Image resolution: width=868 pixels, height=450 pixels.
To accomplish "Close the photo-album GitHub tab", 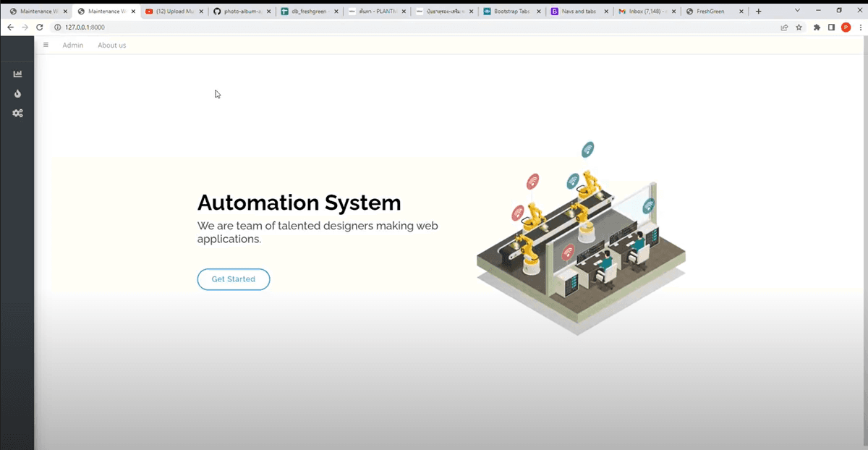I will [268, 12].
